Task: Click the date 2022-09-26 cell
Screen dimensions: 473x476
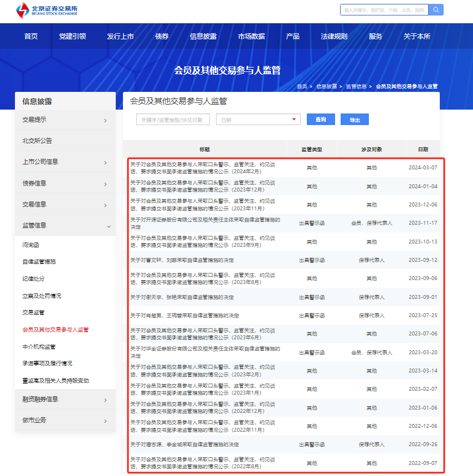Action: tap(423, 444)
